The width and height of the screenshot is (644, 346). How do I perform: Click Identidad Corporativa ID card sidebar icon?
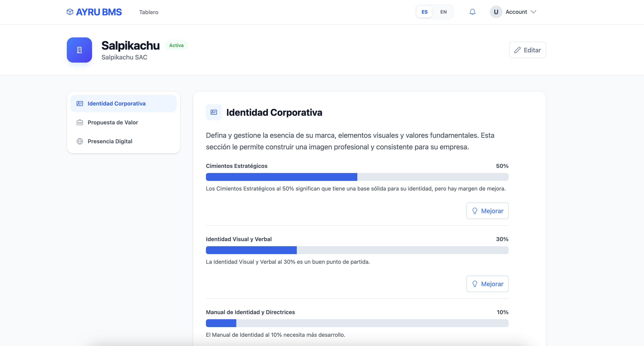(x=80, y=104)
